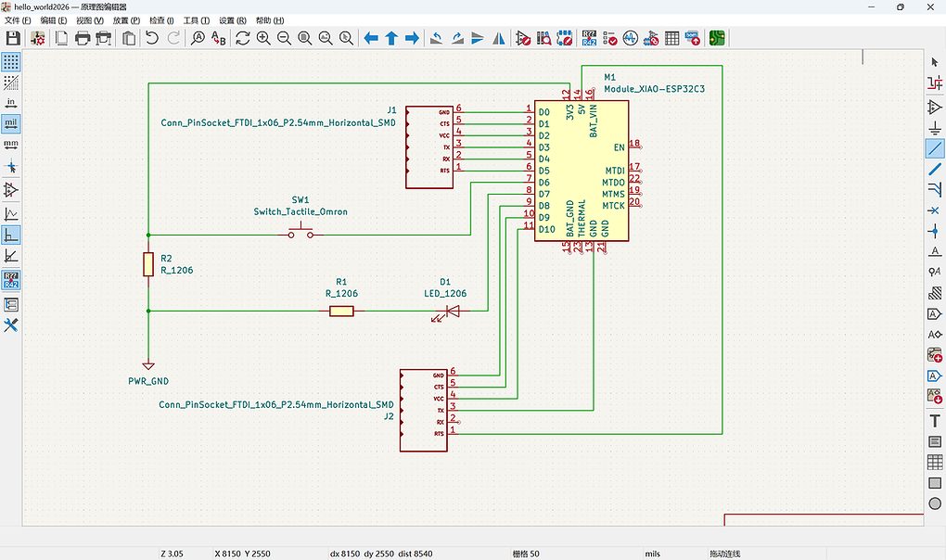
Task: Click the Print button
Action: coord(83,37)
